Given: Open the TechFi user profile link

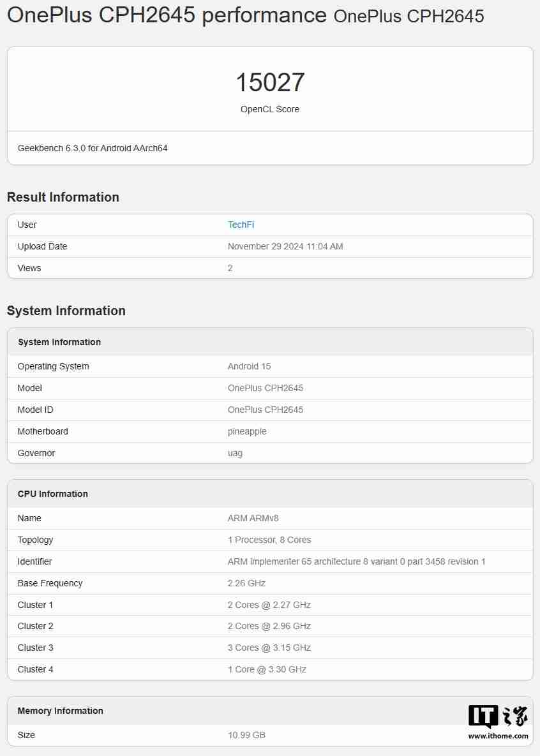Looking at the screenshot, I should point(241,225).
